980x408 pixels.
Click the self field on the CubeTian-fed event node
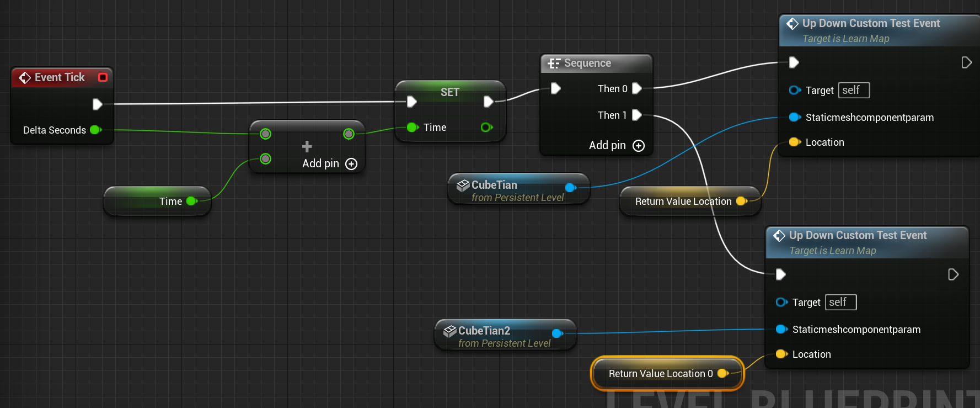pos(854,90)
